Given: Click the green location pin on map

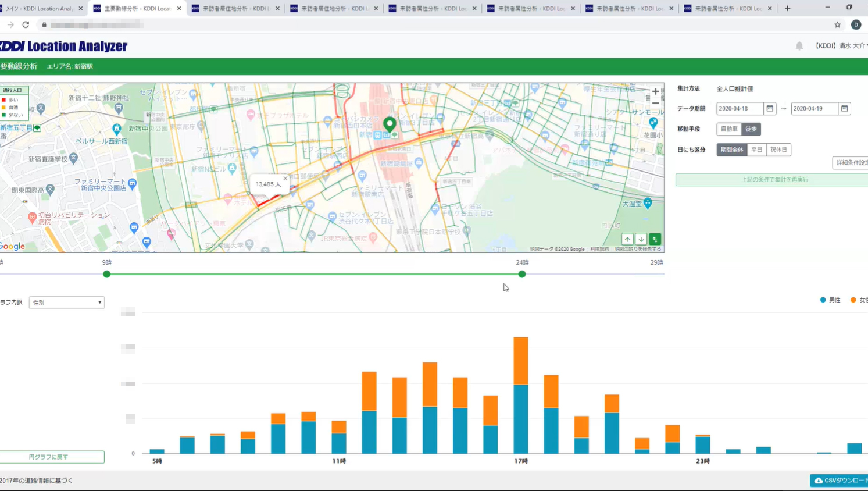Looking at the screenshot, I should tap(390, 124).
